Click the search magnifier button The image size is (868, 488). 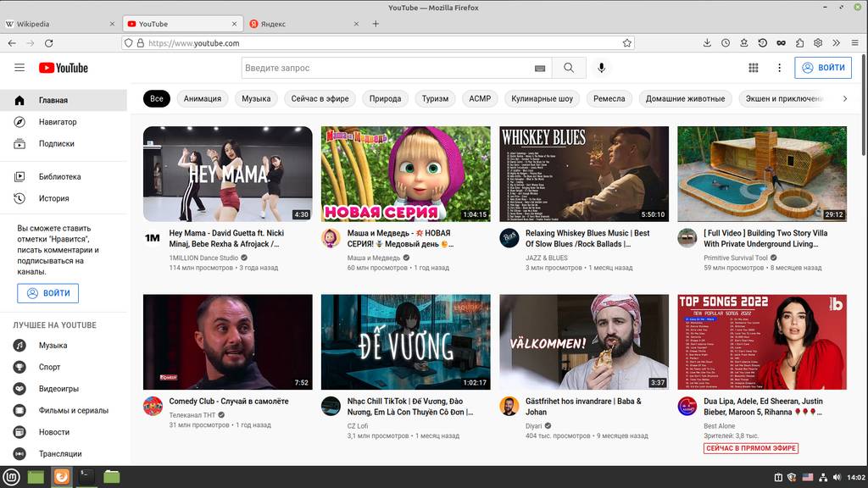click(x=569, y=68)
